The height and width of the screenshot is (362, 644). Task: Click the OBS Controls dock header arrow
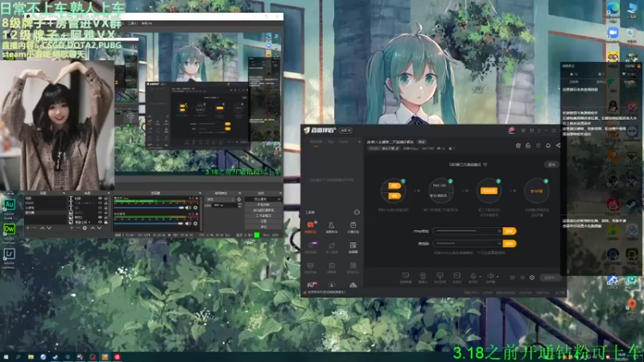tap(280, 193)
